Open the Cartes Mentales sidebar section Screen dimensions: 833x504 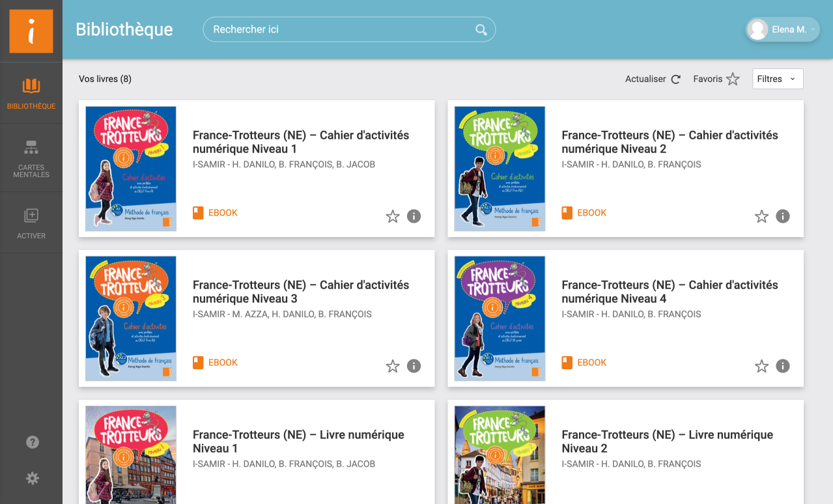coord(31,158)
